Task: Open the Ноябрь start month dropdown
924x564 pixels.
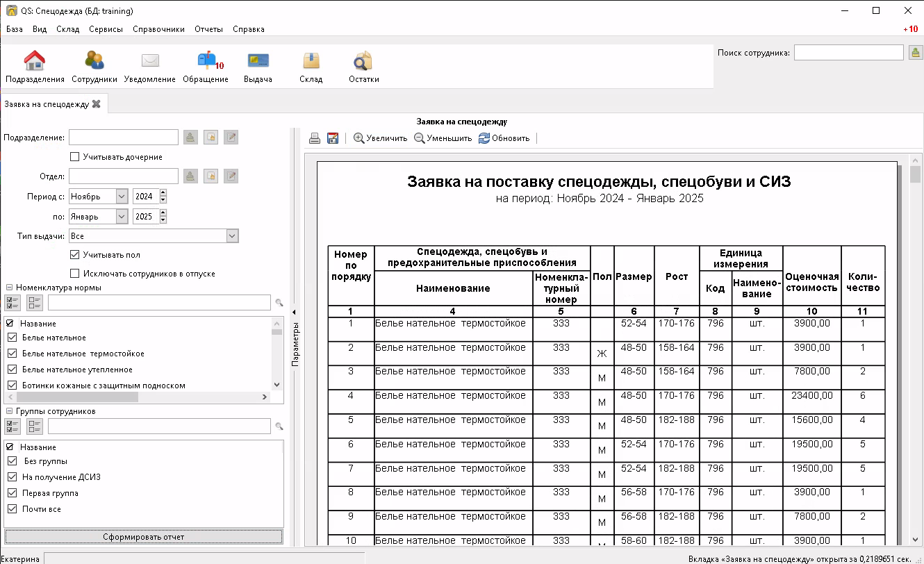Action: [122, 197]
